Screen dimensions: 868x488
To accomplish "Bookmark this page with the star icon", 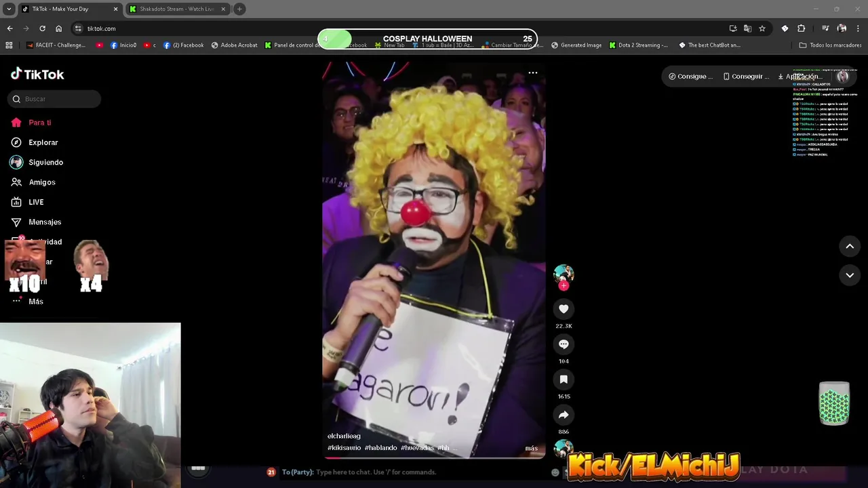I will [x=762, y=28].
